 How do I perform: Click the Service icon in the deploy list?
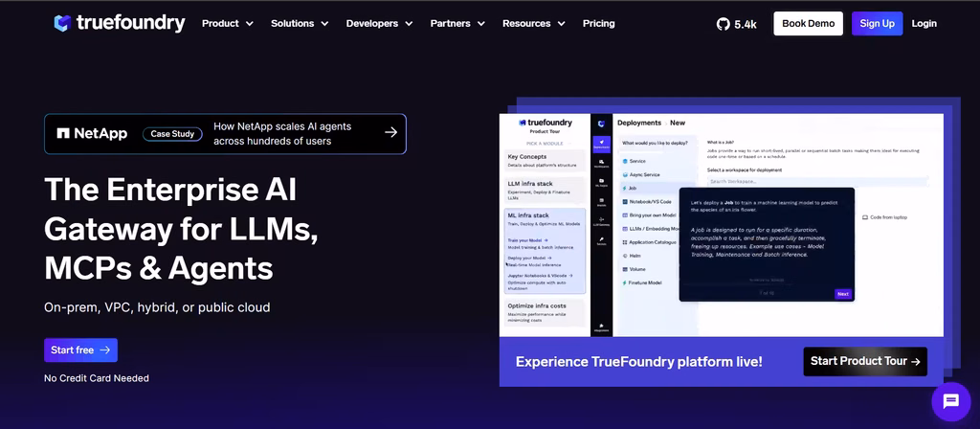tap(624, 161)
